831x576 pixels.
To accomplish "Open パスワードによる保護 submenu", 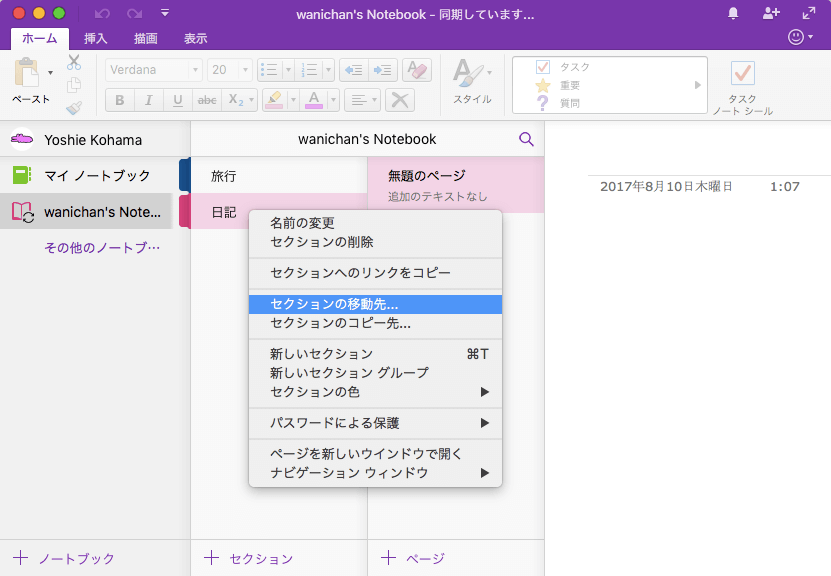I will click(x=375, y=423).
